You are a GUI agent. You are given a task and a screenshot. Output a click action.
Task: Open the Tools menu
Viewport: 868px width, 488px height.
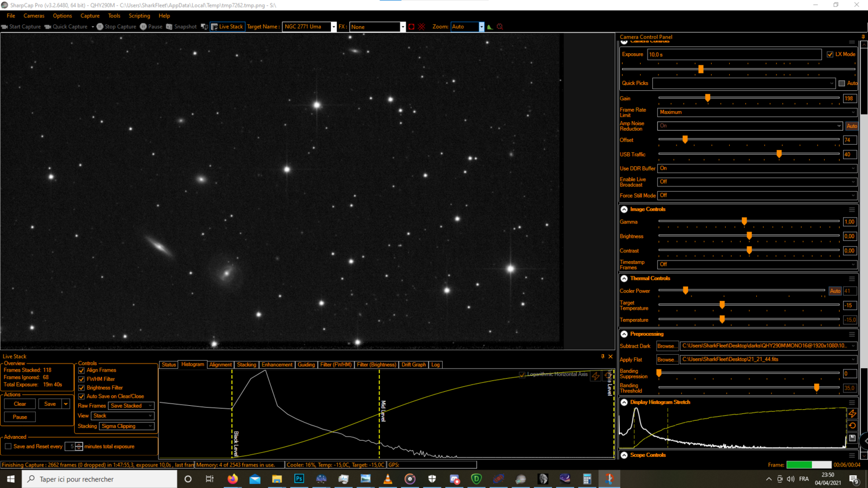(113, 16)
